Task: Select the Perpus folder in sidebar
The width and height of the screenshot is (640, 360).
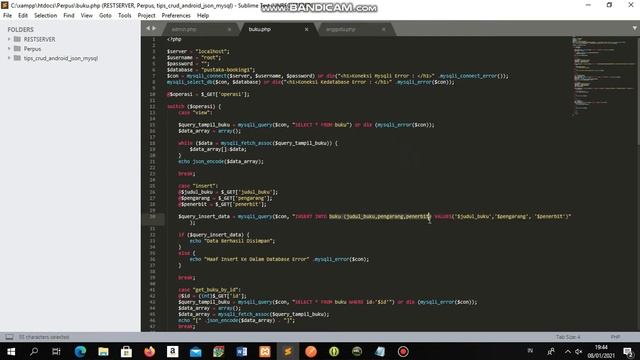Action: [32, 49]
